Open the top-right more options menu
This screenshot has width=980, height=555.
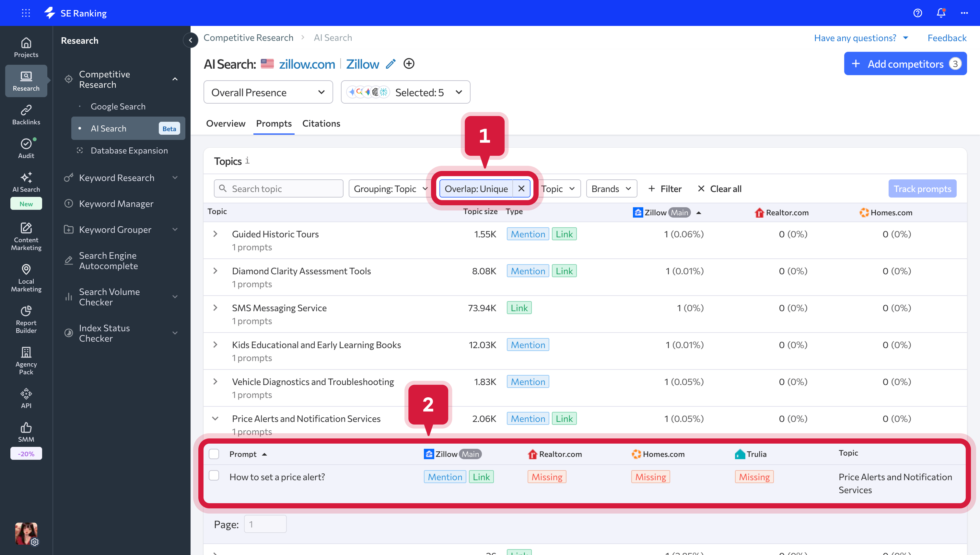(x=964, y=13)
